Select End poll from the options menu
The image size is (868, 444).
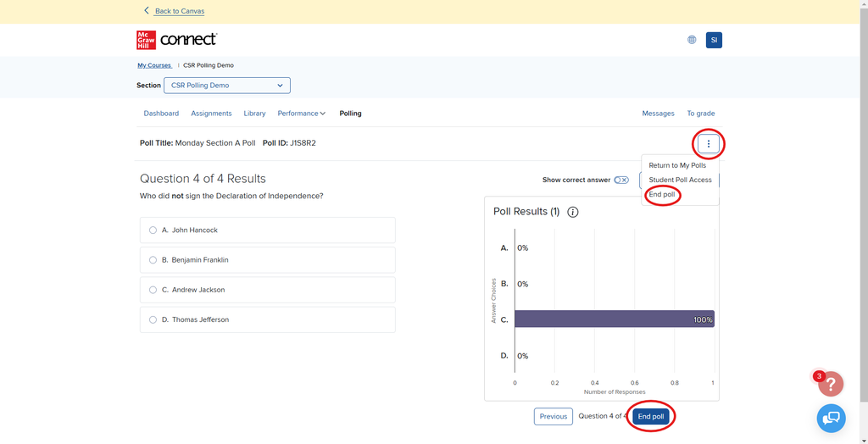[661, 195]
